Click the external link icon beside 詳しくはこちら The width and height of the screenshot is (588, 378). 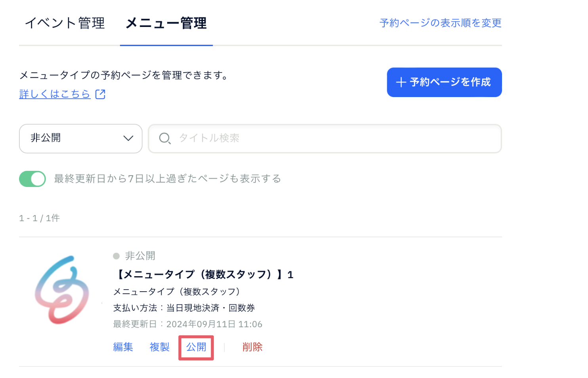click(101, 94)
